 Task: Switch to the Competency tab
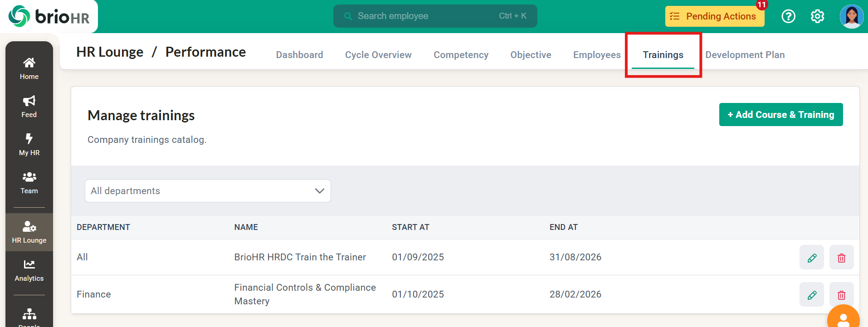461,55
